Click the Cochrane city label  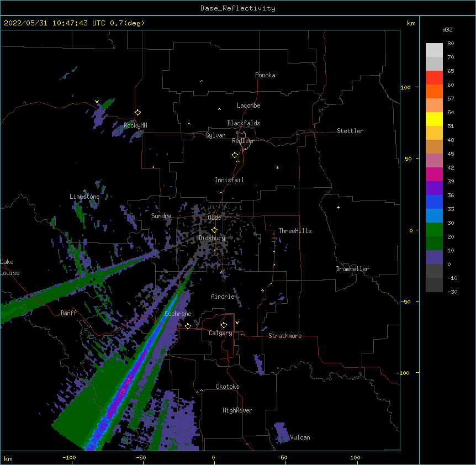(x=178, y=314)
